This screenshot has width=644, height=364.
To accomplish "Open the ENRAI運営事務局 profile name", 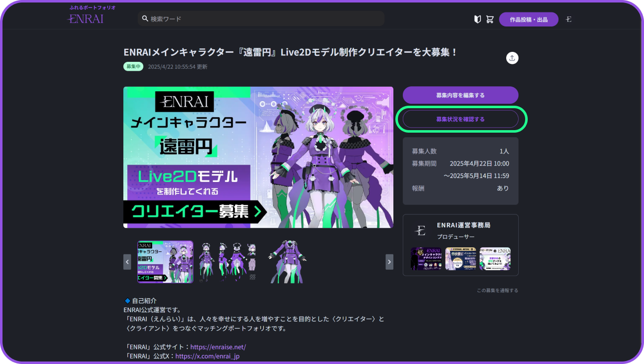I will tap(463, 225).
